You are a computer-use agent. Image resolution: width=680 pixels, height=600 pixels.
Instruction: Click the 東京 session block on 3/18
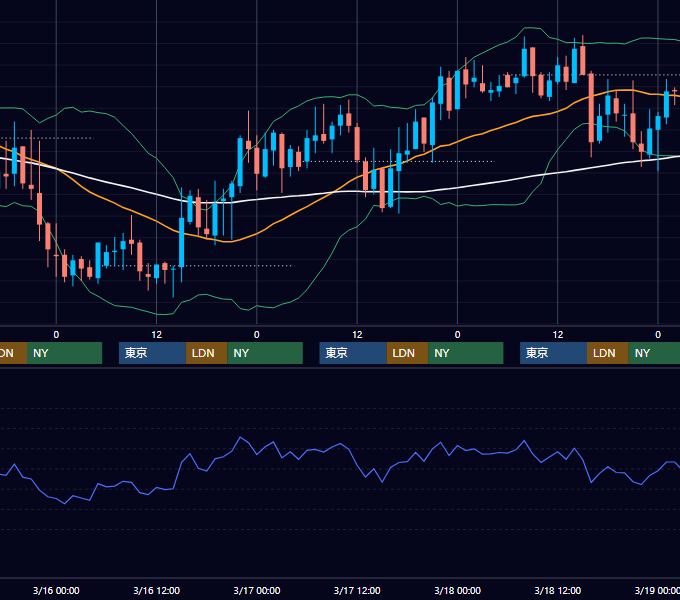553,353
